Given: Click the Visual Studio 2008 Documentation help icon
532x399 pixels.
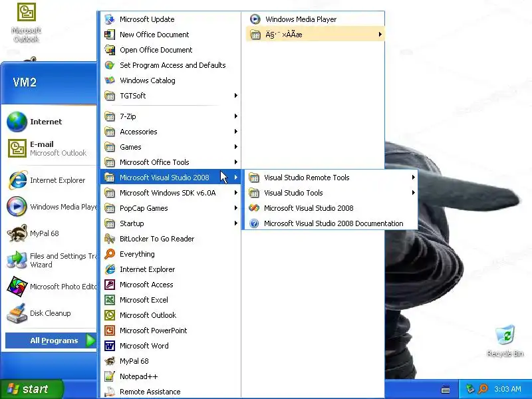Looking at the screenshot, I should point(254,223).
